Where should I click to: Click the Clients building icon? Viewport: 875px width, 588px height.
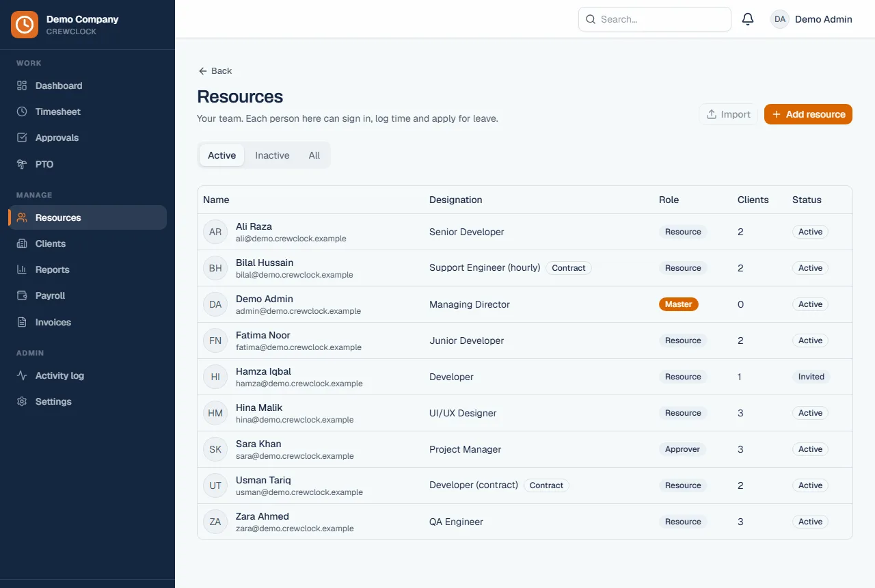tap(22, 243)
